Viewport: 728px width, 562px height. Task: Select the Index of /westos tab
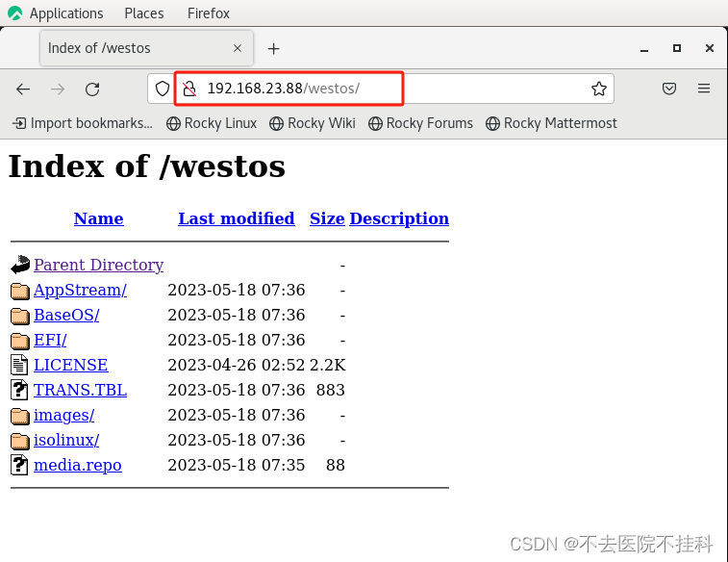(146, 48)
